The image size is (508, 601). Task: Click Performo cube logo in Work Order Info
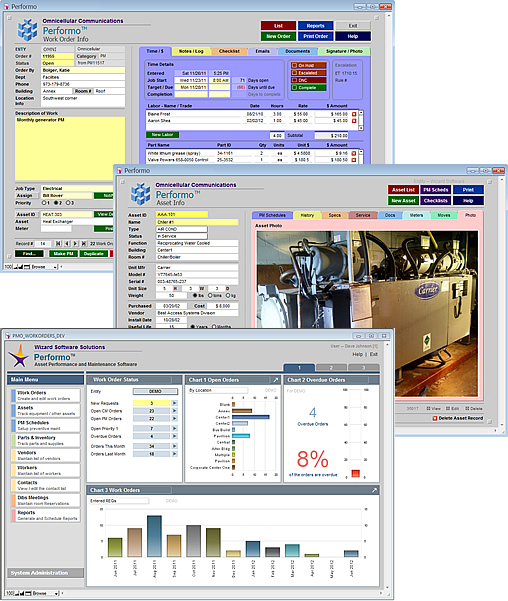coord(28,30)
